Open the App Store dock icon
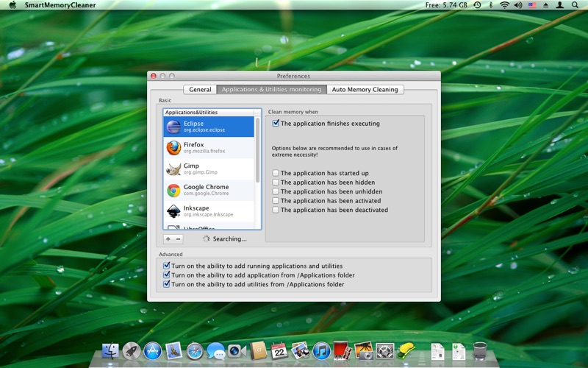Image resolution: width=588 pixels, height=368 pixels. [x=153, y=351]
